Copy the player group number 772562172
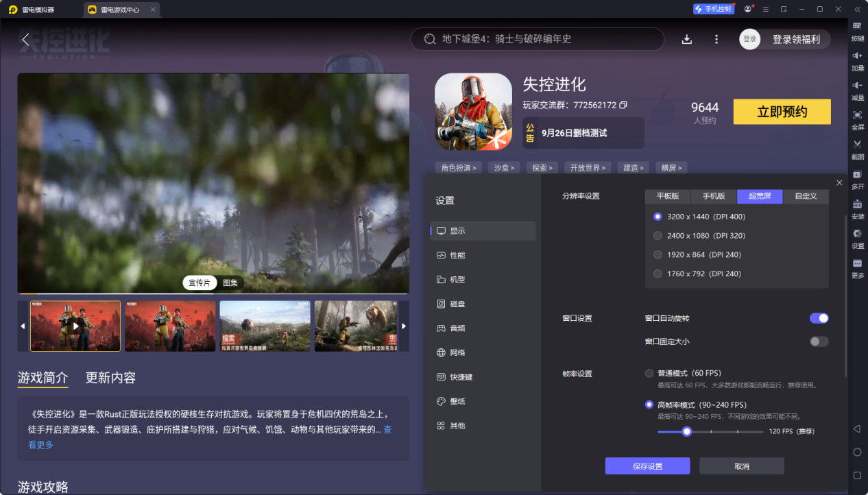The image size is (868, 495). 623,105
